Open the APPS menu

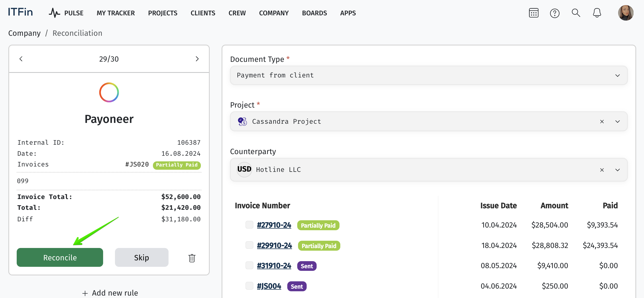pos(348,13)
